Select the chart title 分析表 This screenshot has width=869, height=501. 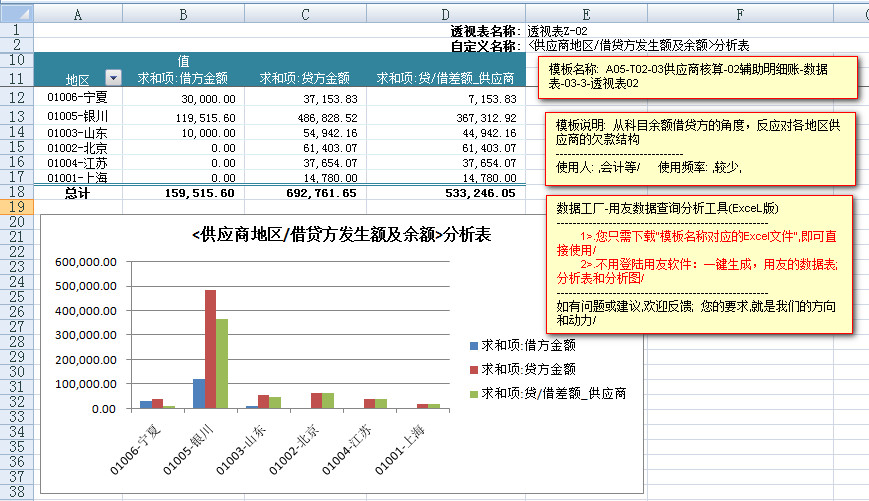[340, 235]
